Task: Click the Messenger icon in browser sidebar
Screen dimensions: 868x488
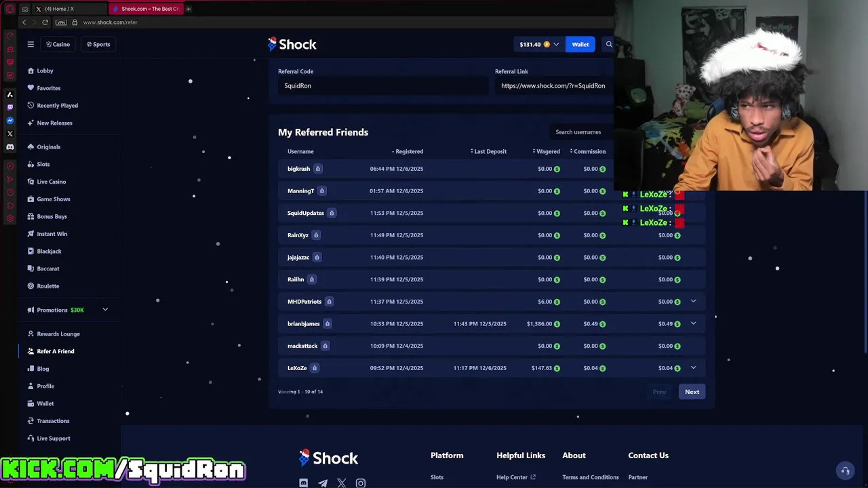Action: [x=9, y=121]
